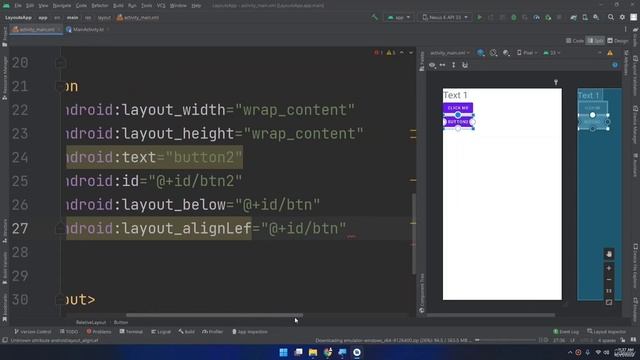Open the Terminal tool window

click(131, 332)
